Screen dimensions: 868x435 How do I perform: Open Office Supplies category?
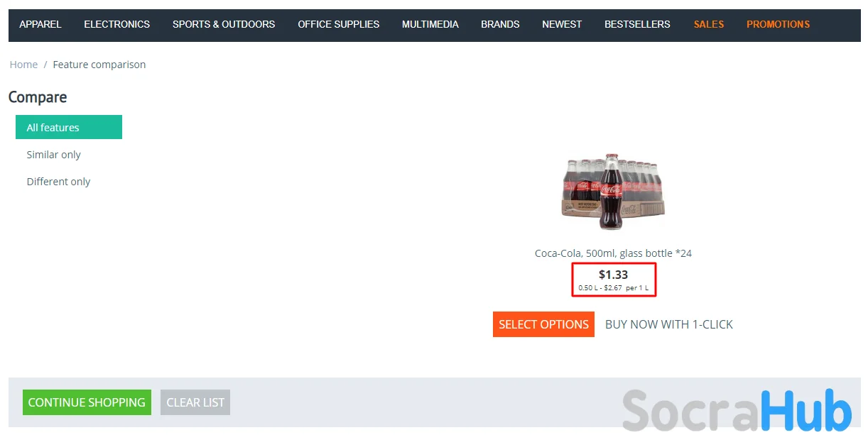click(x=339, y=24)
